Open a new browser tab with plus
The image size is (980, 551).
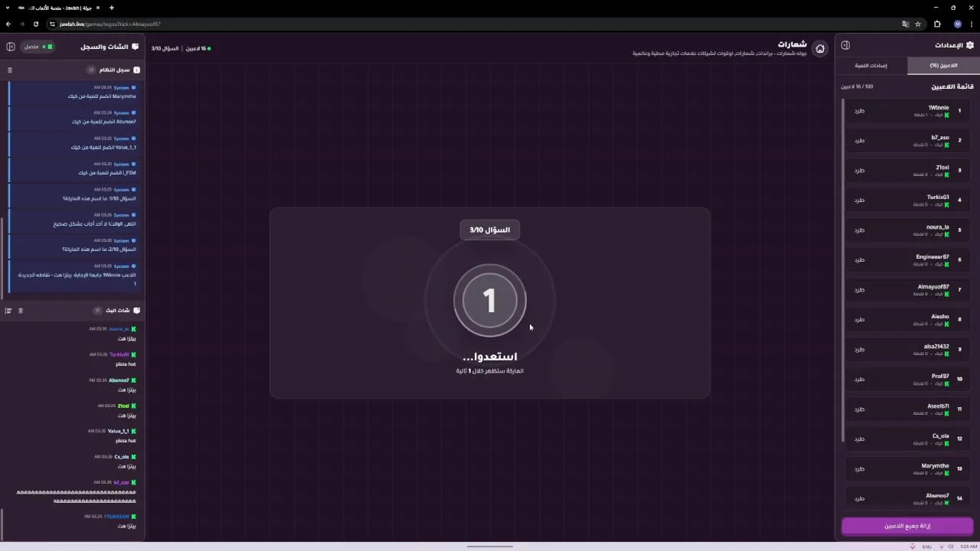click(x=111, y=8)
